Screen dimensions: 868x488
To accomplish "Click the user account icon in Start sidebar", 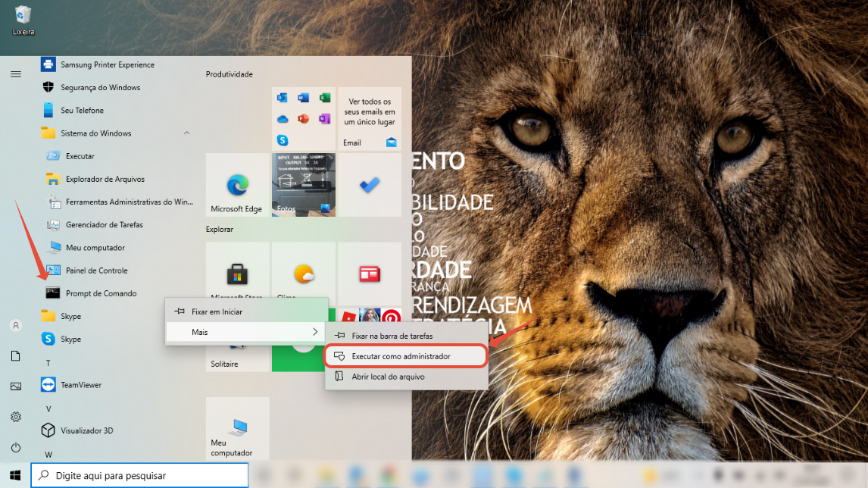I will [x=15, y=325].
